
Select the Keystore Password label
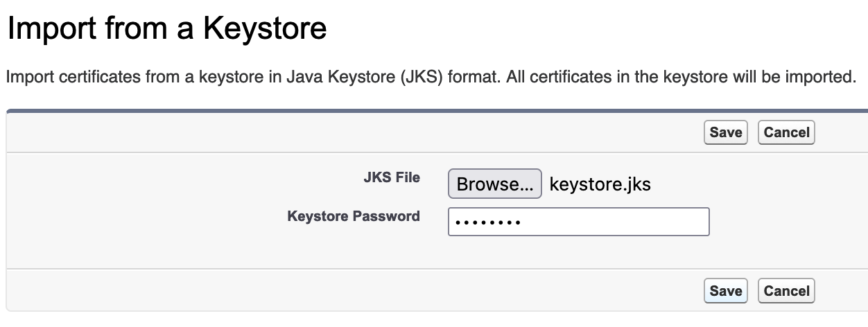tap(353, 216)
